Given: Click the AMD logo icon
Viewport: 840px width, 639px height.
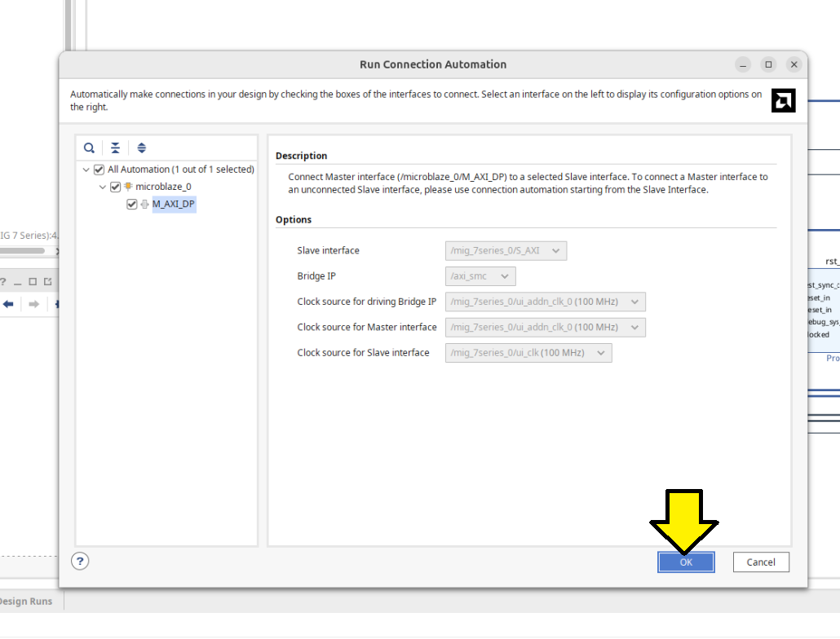Looking at the screenshot, I should [x=783, y=100].
